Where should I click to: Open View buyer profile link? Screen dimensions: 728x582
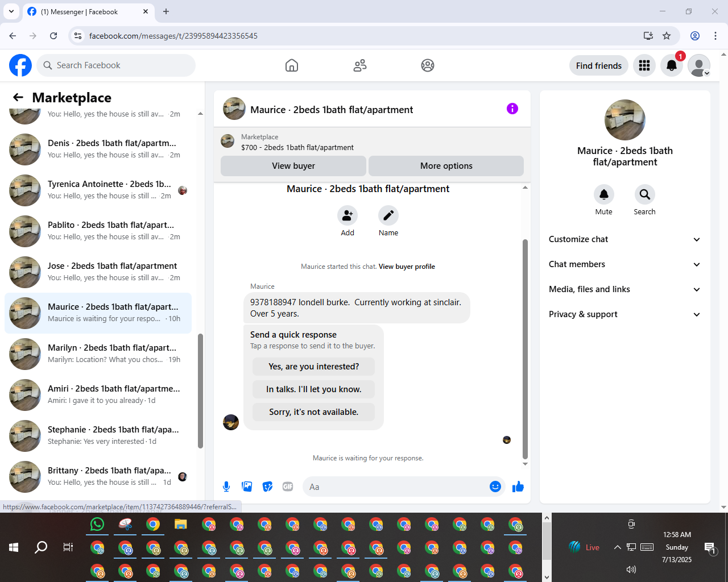[407, 267]
